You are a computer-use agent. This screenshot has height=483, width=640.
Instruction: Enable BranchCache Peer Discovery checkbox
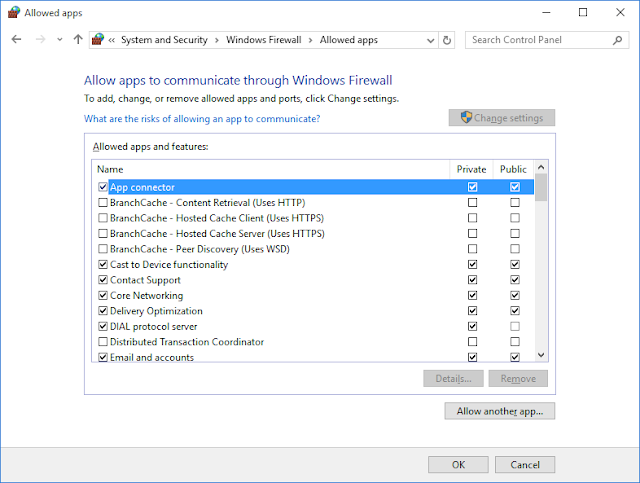click(103, 249)
